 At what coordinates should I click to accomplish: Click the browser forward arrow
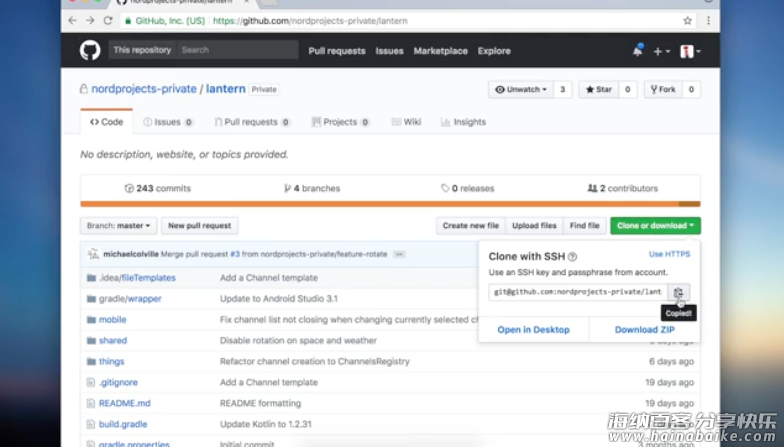click(x=90, y=20)
